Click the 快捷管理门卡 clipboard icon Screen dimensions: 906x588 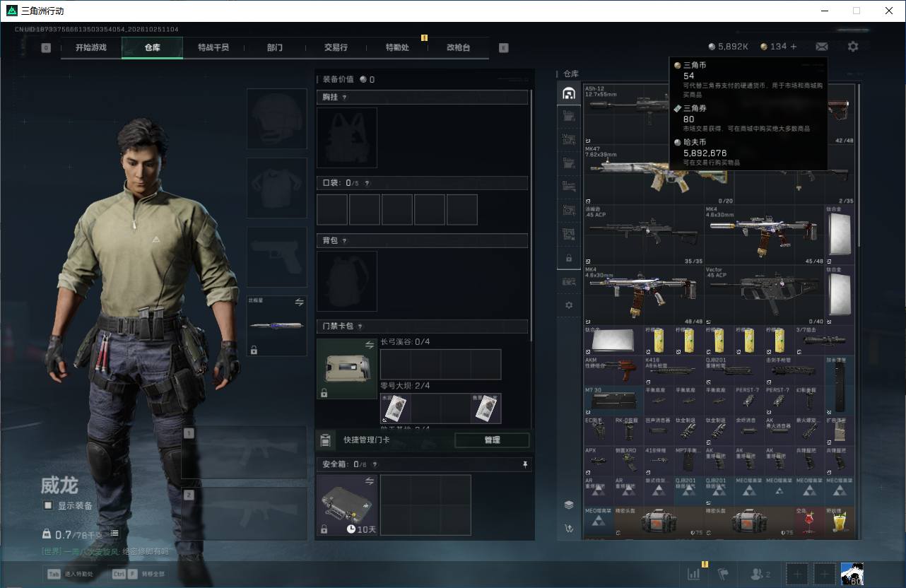325,440
